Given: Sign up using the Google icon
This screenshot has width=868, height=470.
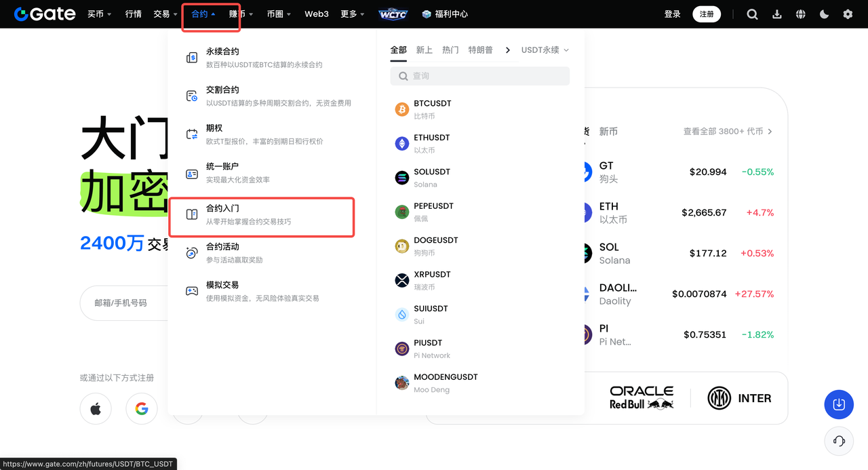Looking at the screenshot, I should pos(141,408).
